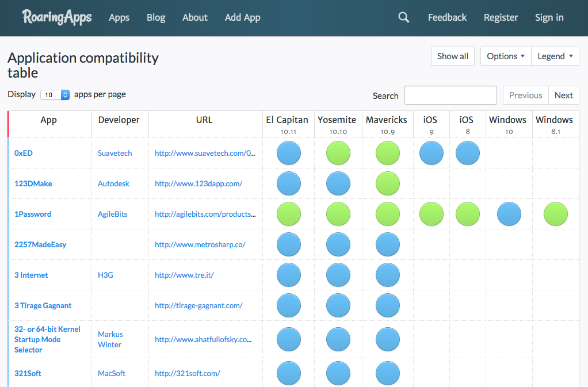Click the Previous page button
Viewport: 588px width, 387px height.
point(526,95)
